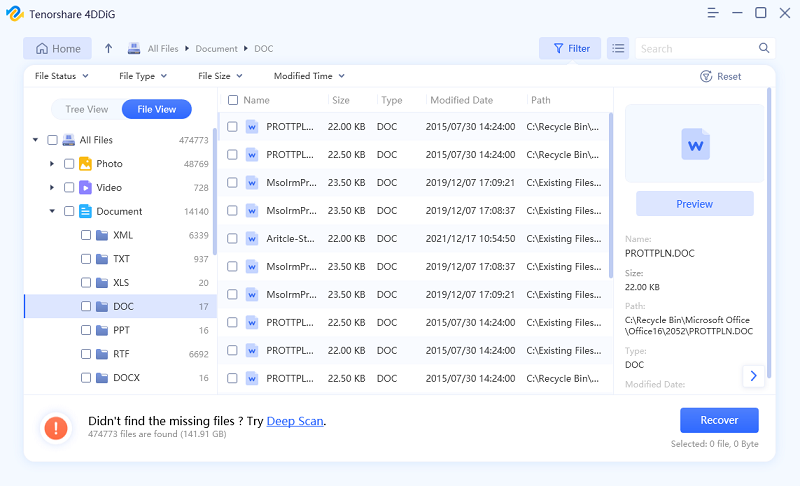
Task: Click Document in breadcrumb
Action: point(216,48)
